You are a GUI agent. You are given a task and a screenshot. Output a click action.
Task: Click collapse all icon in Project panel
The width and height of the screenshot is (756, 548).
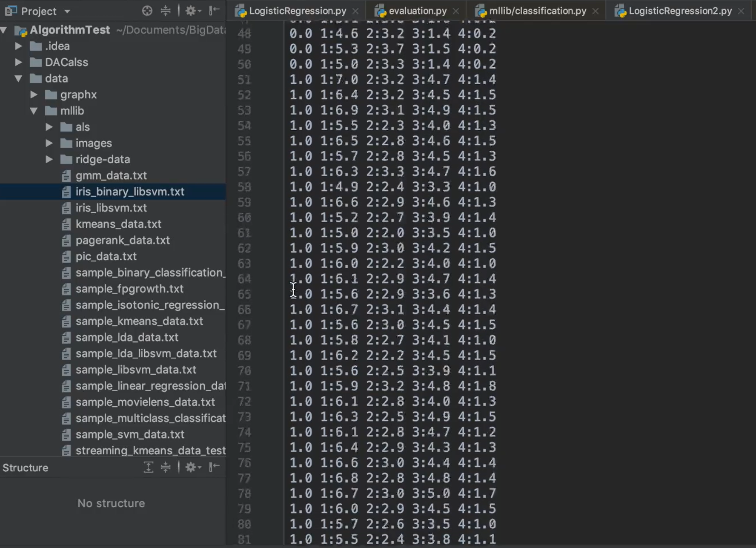166,11
